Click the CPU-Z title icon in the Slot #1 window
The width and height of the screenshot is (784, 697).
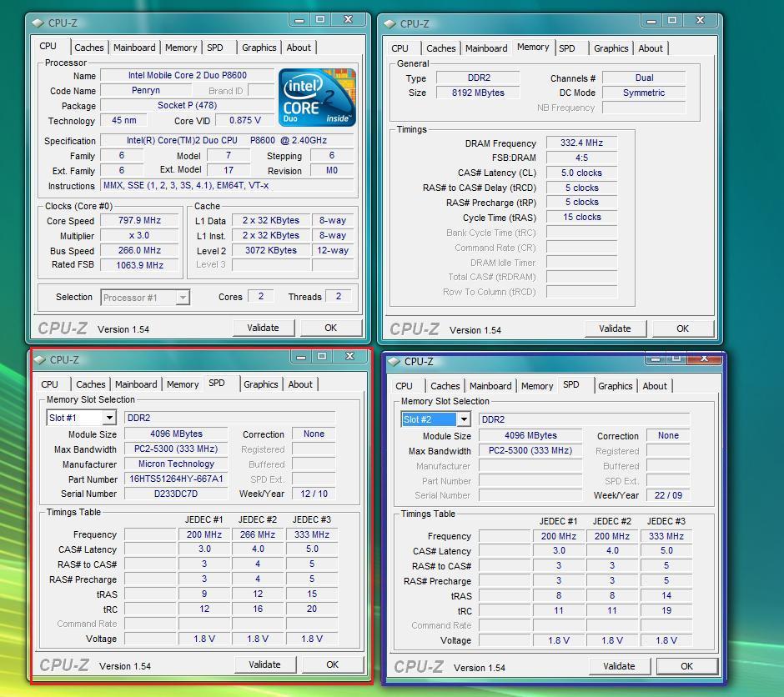click(39, 360)
